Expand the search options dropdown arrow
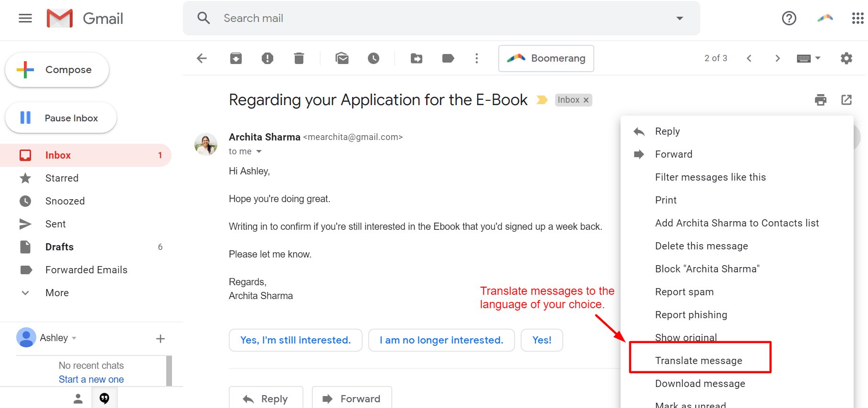The image size is (868, 408). click(x=680, y=18)
